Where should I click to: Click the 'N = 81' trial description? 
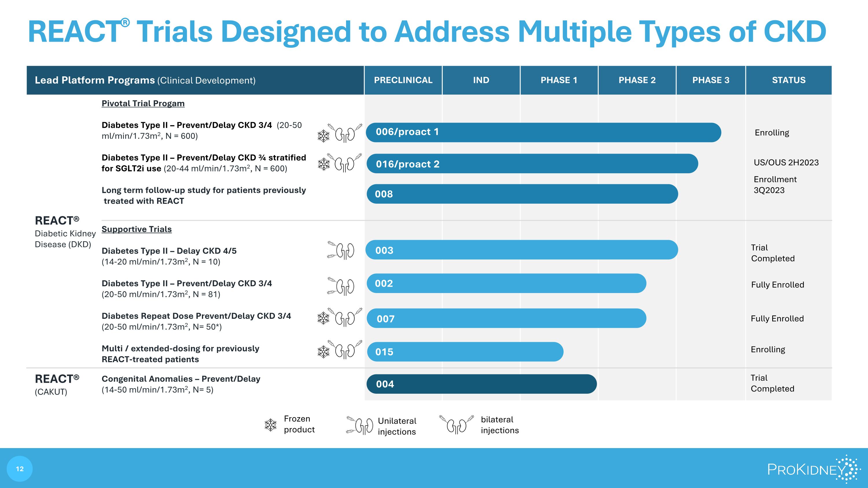pyautogui.click(x=187, y=289)
